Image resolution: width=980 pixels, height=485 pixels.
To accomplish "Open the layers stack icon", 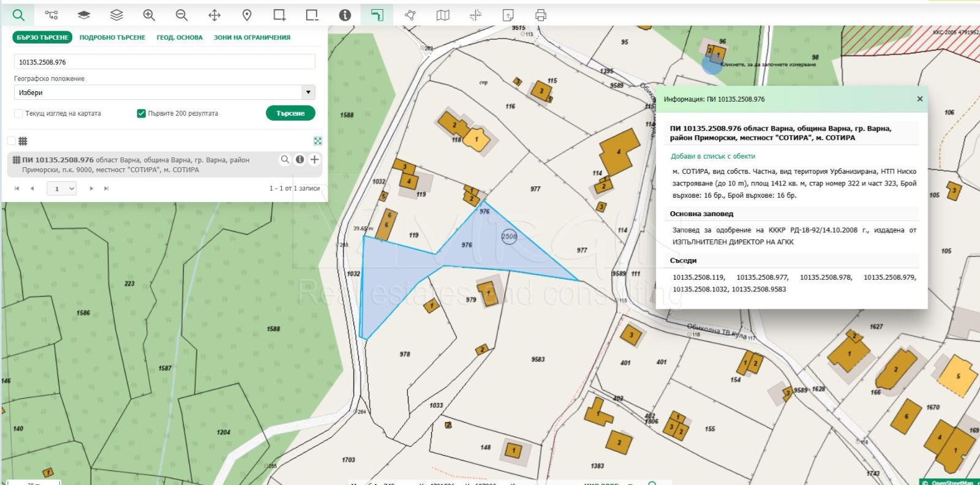I will point(116,15).
